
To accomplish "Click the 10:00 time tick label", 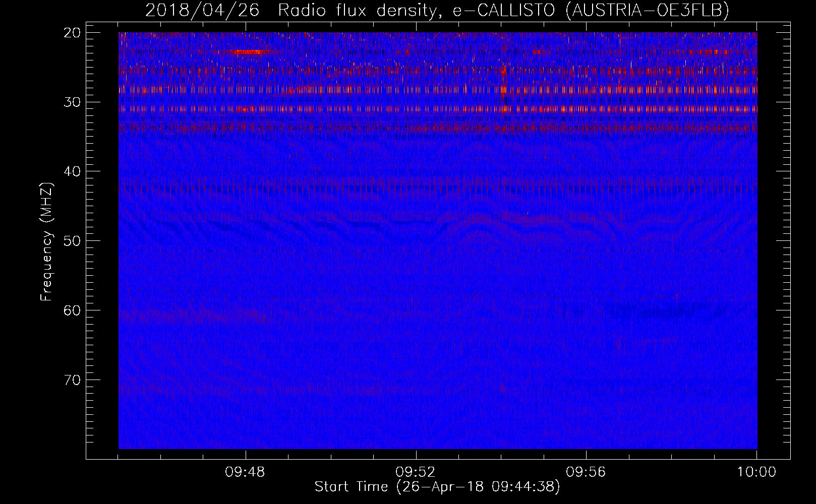I will pyautogui.click(x=756, y=472).
